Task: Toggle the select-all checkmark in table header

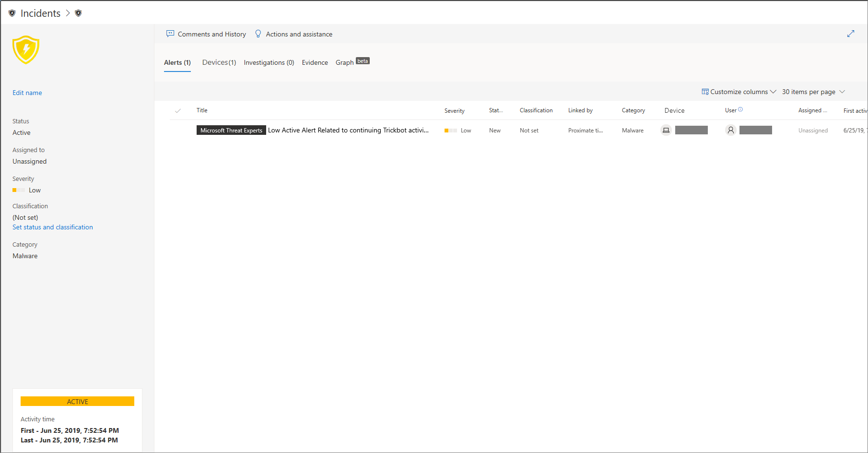Action: (178, 111)
